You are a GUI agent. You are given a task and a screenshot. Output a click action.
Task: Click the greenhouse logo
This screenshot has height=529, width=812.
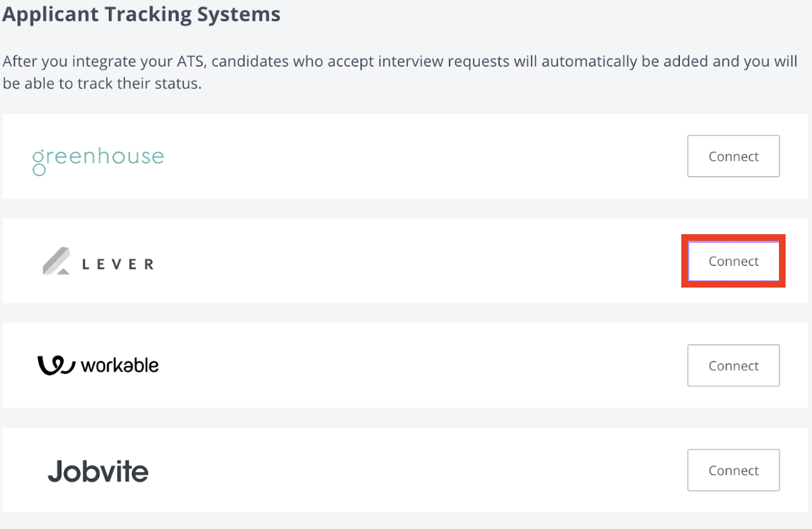[98, 160]
